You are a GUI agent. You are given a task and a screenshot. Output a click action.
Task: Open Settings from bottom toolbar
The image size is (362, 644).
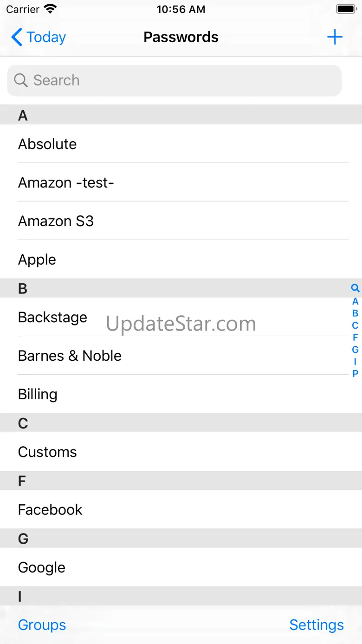pos(317,625)
